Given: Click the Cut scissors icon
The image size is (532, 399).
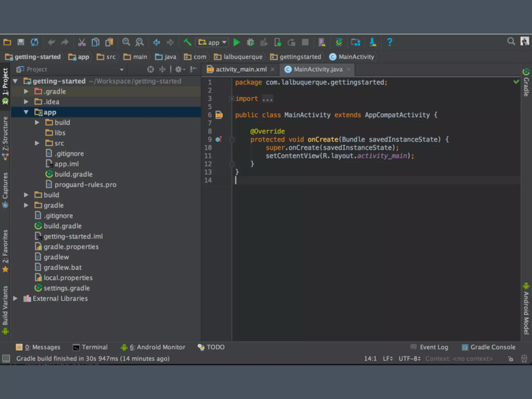Looking at the screenshot, I should (x=82, y=42).
